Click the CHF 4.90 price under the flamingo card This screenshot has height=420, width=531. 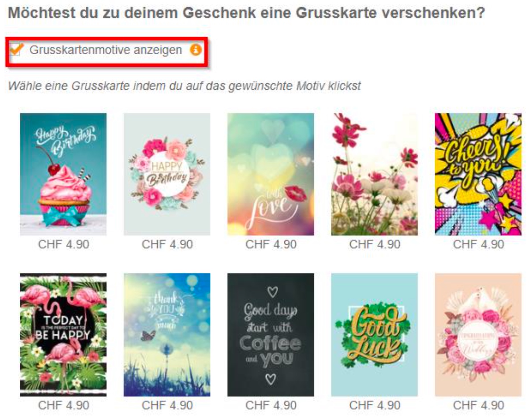[64, 405]
